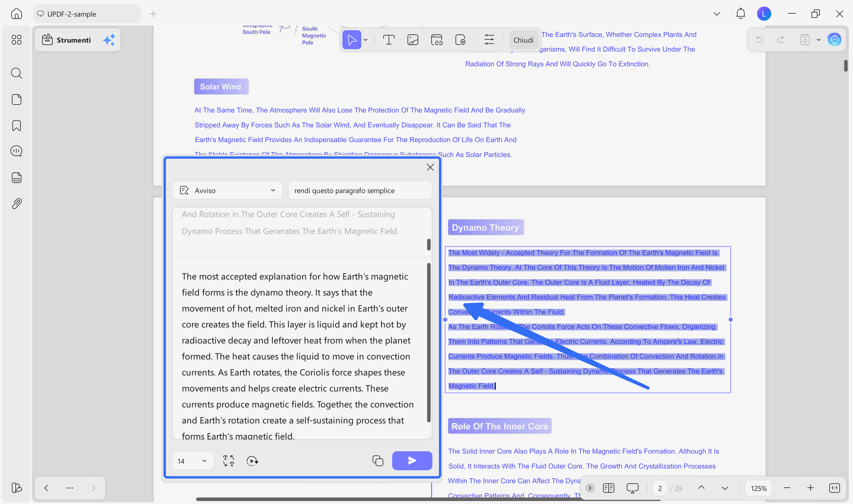This screenshot has height=504, width=853.
Task: Go to previous item in bottom-left navigator
Action: coord(46,488)
